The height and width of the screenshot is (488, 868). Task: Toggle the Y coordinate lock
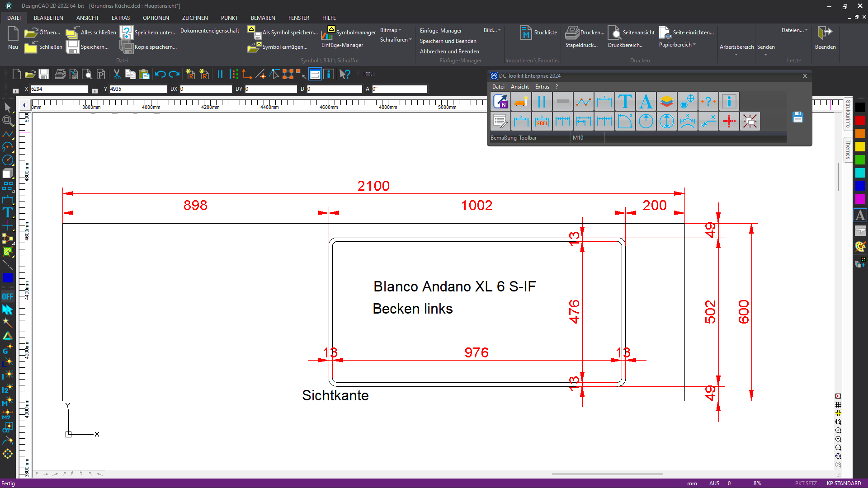coord(94,90)
